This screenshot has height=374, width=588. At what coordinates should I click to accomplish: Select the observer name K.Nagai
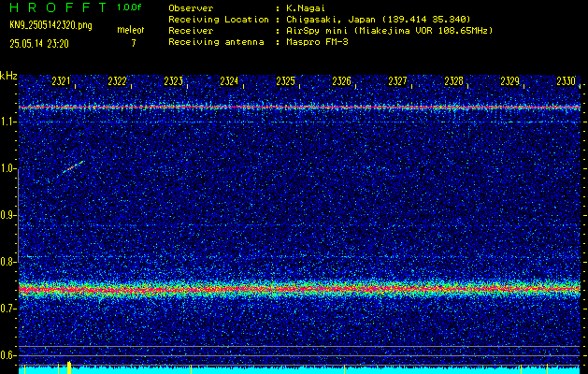(x=306, y=8)
